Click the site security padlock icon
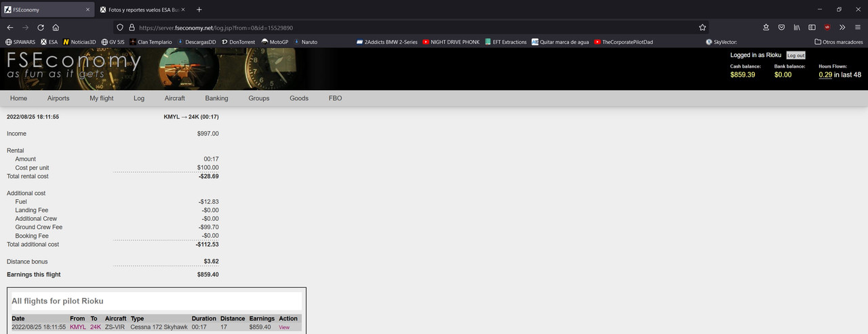The width and height of the screenshot is (868, 334). pyautogui.click(x=132, y=28)
